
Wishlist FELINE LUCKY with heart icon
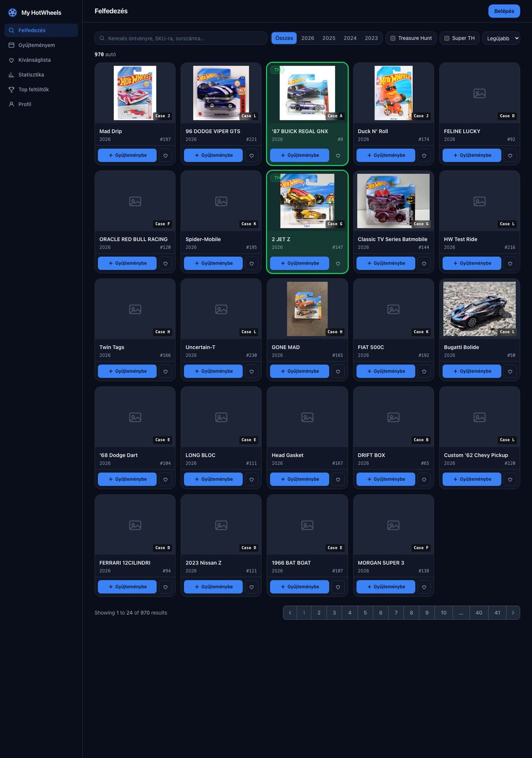[510, 155]
